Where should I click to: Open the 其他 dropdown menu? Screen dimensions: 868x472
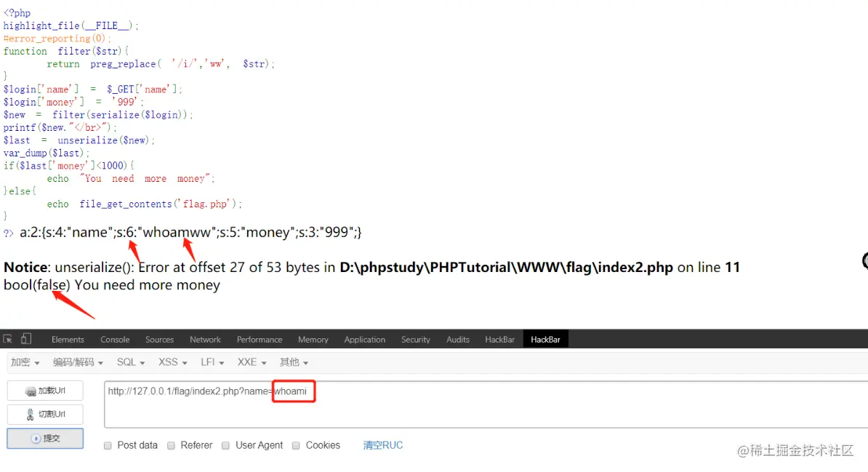294,362
